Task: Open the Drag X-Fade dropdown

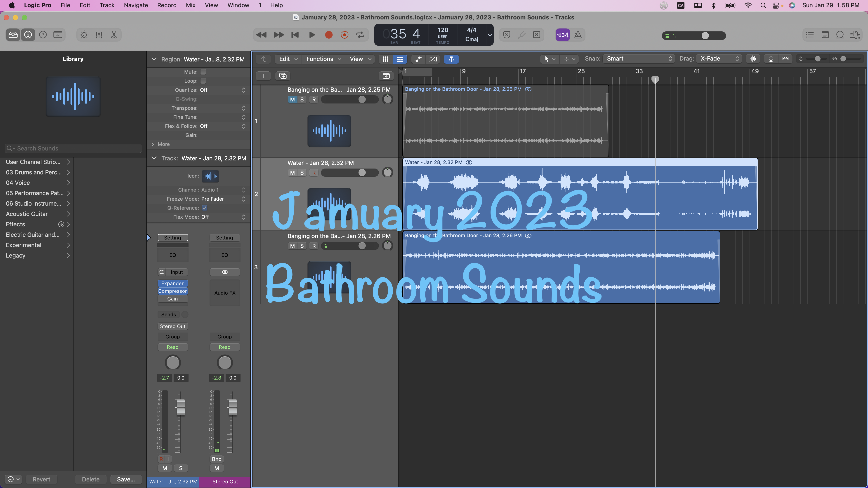Action: tap(719, 59)
